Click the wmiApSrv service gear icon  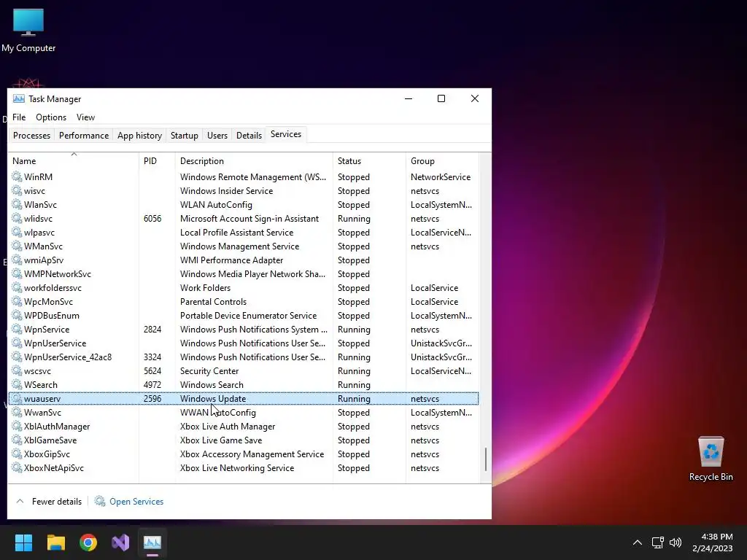(17, 260)
